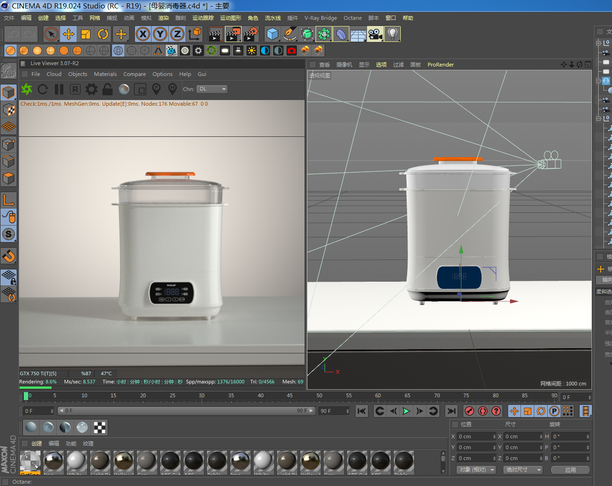This screenshot has width=612, height=486.
Task: Click the Octane send scene render icon
Action: [x=28, y=89]
